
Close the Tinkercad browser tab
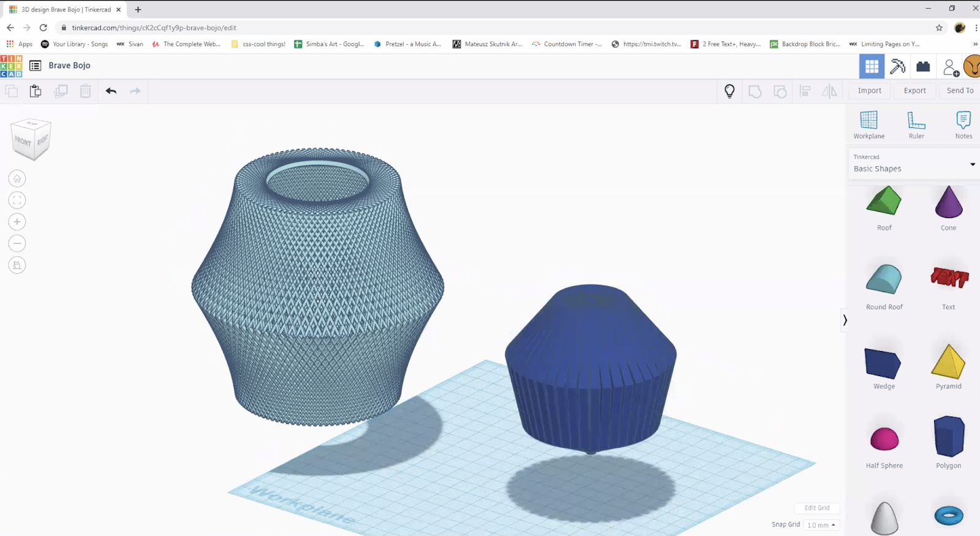coord(119,9)
